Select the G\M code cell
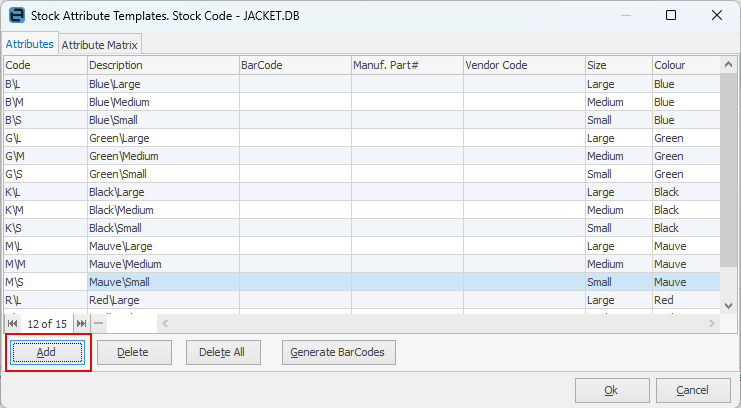 [x=45, y=156]
